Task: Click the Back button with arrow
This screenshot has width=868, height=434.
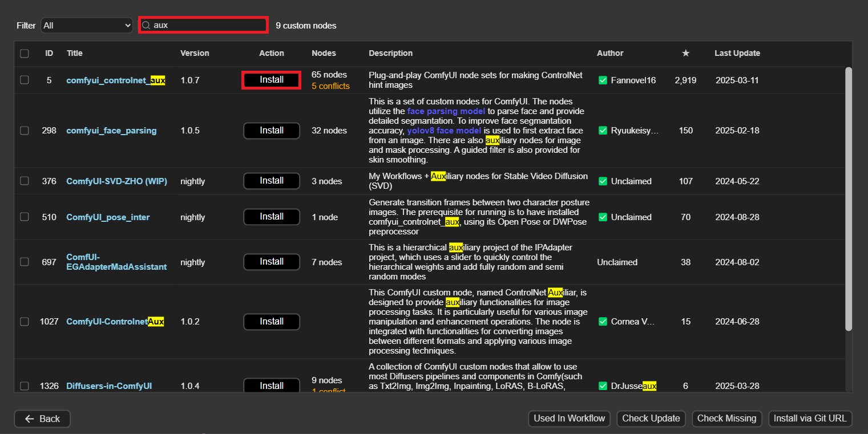Action: (42, 419)
